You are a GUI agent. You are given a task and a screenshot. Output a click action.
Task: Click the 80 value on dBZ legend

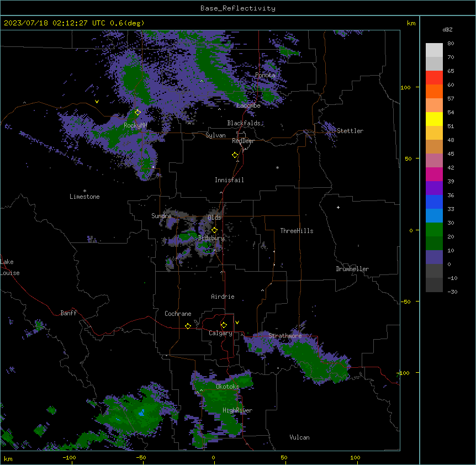point(451,44)
